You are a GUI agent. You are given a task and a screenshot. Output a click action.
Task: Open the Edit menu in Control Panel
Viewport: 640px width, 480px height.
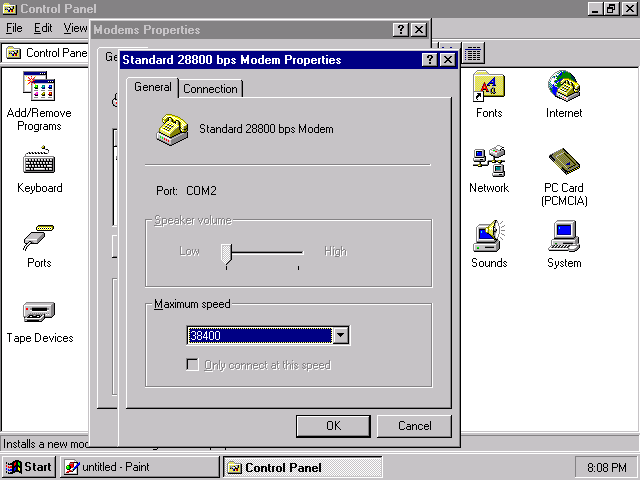point(43,28)
